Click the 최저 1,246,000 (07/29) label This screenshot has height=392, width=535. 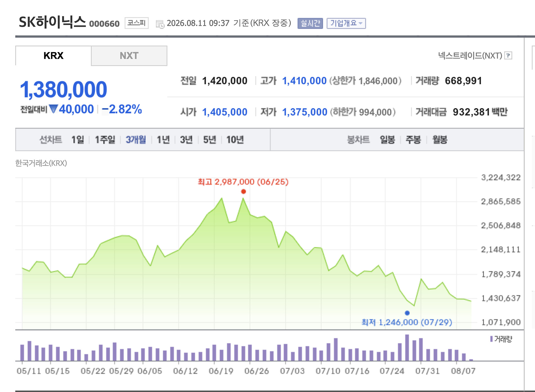pyautogui.click(x=407, y=322)
